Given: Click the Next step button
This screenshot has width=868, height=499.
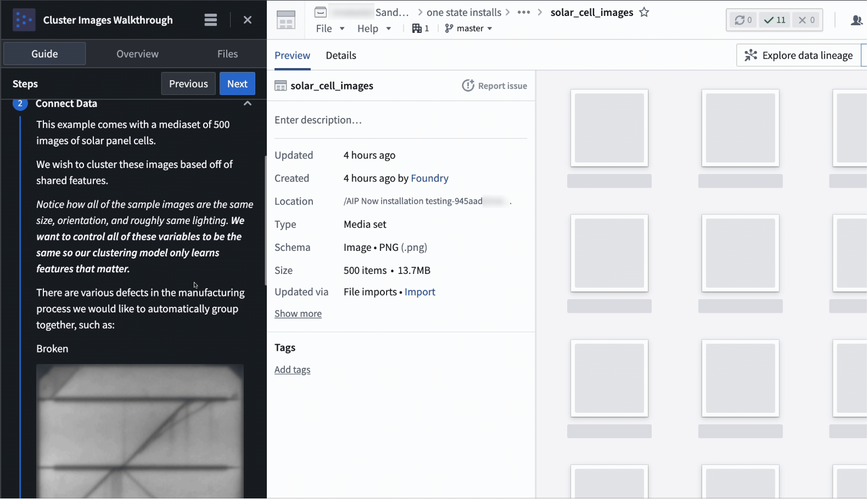Looking at the screenshot, I should 237,83.
